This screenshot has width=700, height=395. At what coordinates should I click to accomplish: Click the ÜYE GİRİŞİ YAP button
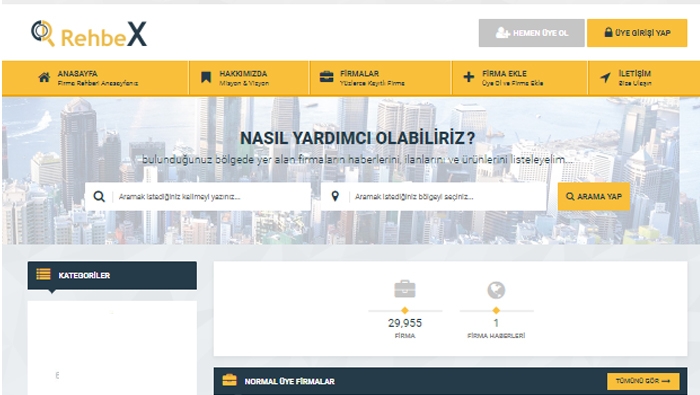(637, 33)
